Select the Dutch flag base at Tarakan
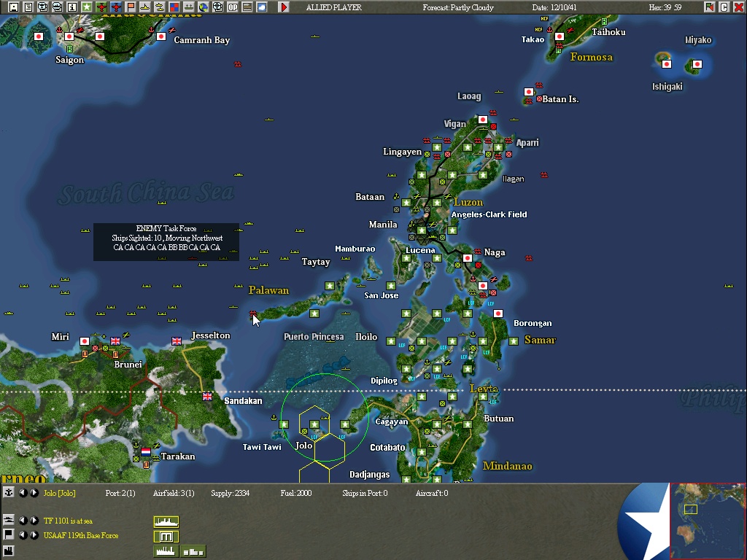 point(146,451)
